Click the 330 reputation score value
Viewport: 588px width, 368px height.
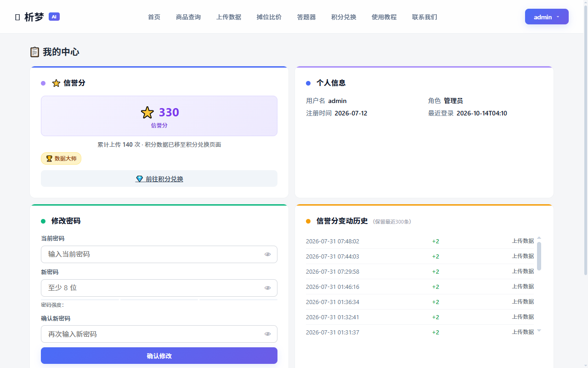point(169,113)
